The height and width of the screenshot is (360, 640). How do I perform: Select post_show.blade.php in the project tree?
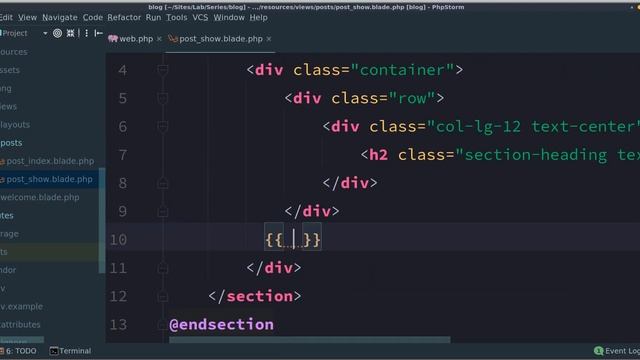(x=49, y=179)
